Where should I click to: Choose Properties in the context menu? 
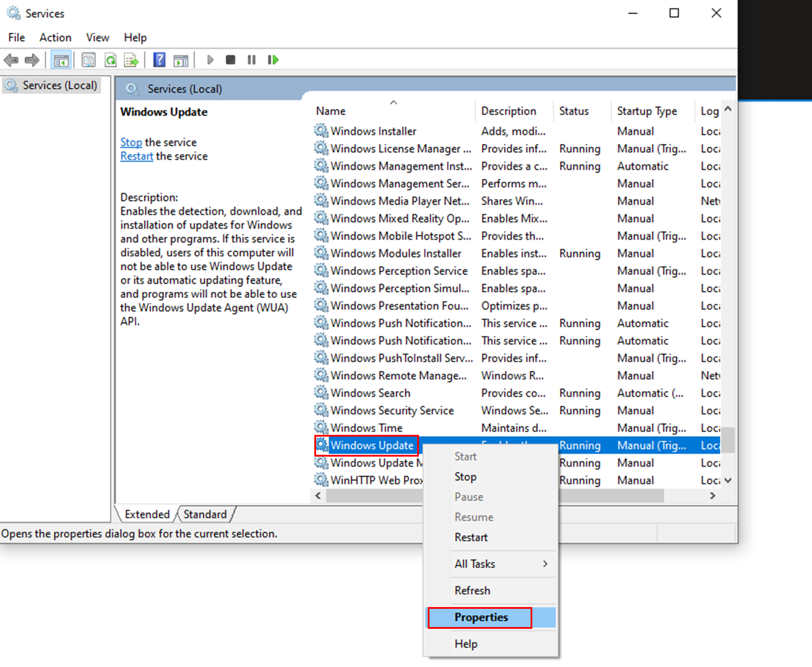[491, 617]
